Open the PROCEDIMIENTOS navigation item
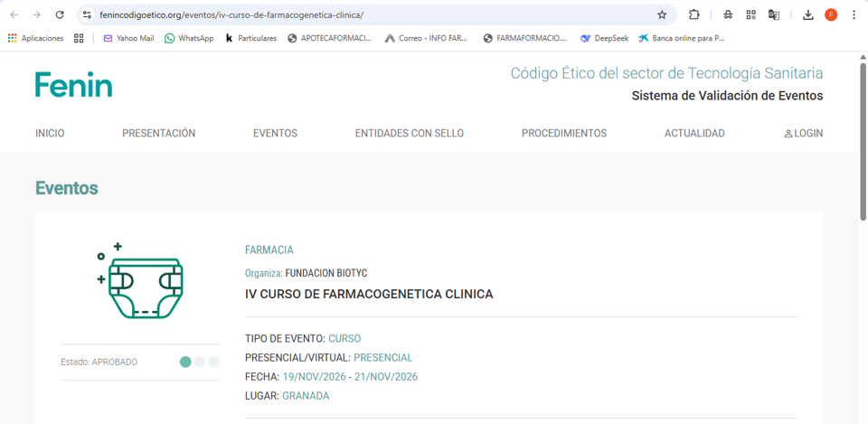Image resolution: width=868 pixels, height=424 pixels. tap(563, 133)
